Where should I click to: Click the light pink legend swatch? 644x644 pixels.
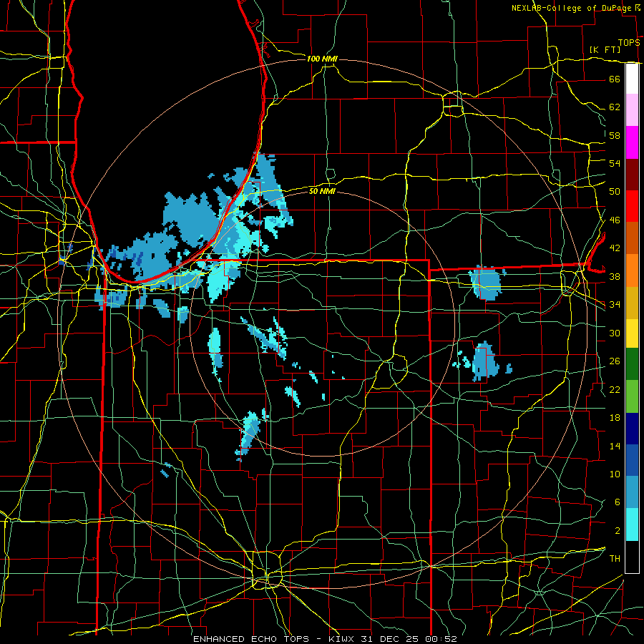point(632,109)
